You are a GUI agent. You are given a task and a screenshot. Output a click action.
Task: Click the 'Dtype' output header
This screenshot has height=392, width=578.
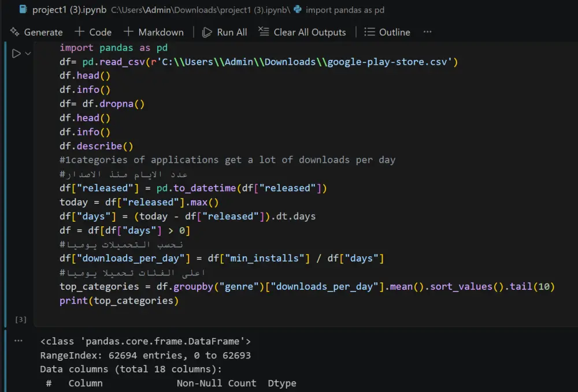point(282,383)
